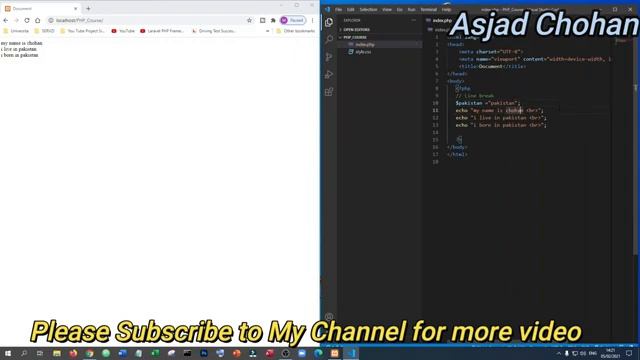
Task: Click the Paused profile button in Chrome
Action: pyautogui.click(x=293, y=20)
